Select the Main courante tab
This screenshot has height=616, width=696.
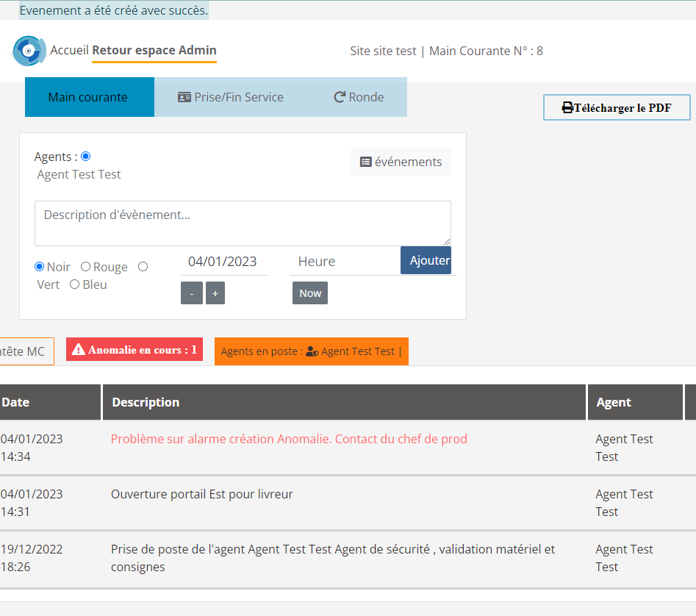pyautogui.click(x=88, y=97)
